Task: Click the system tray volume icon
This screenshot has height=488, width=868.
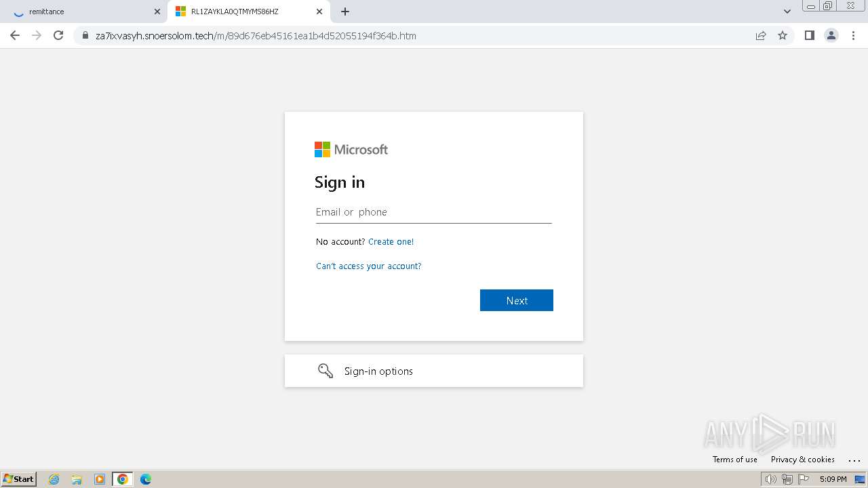Action: point(770,479)
